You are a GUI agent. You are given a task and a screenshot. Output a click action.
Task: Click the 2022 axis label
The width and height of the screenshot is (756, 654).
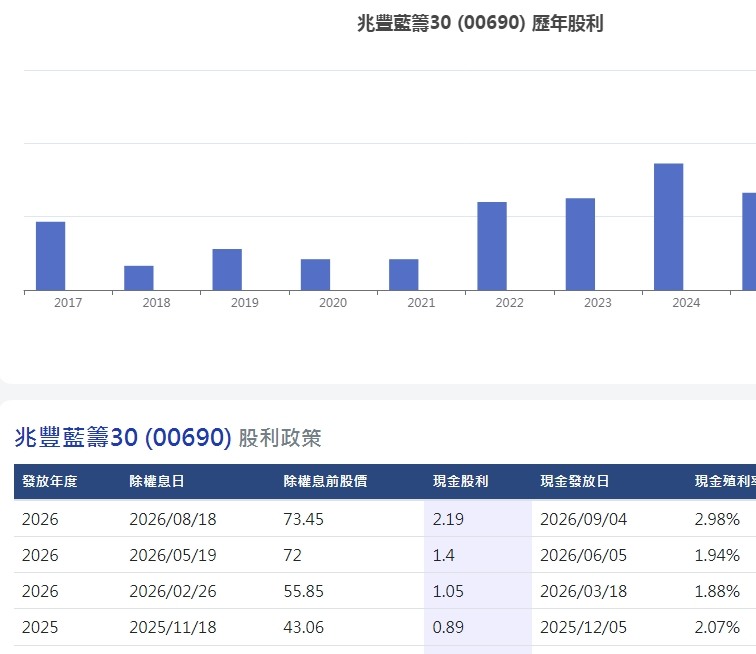[x=509, y=303]
